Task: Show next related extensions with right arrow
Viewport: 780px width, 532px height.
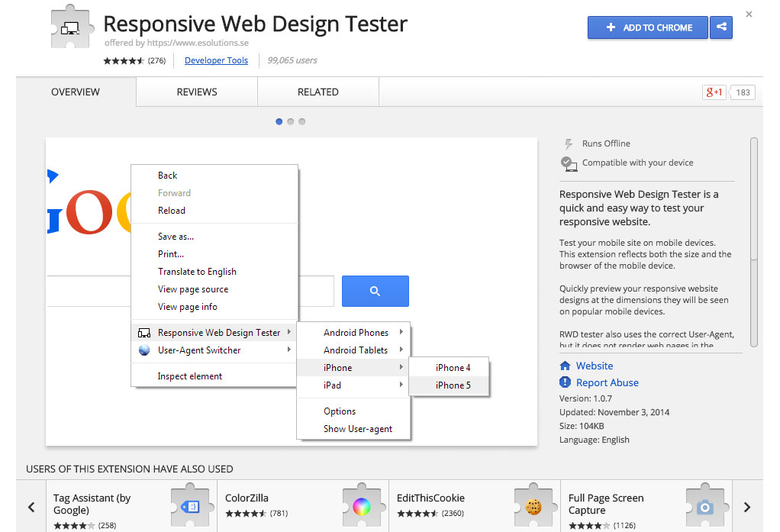Action: 747,507
